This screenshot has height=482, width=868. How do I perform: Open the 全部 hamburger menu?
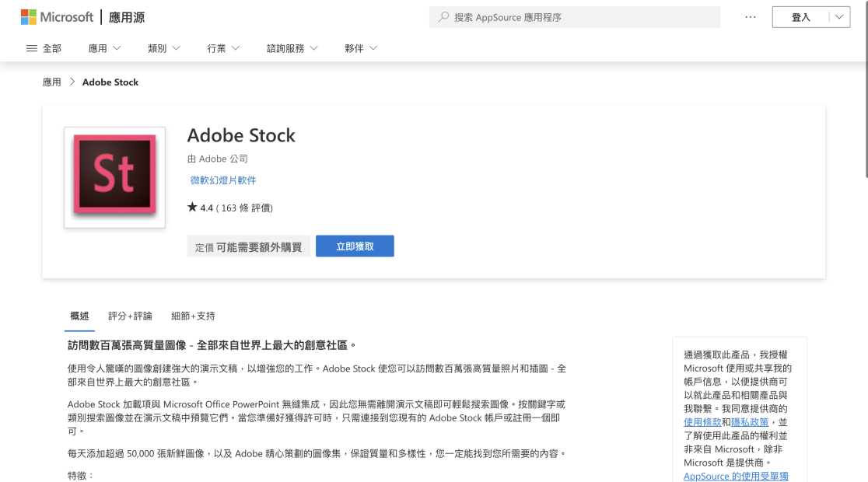[44, 48]
